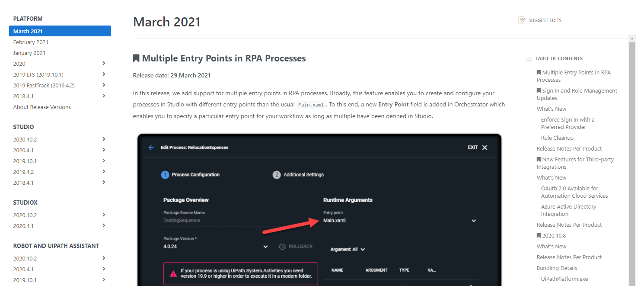
Task: Click the Table of Contents list icon
Action: [529, 58]
